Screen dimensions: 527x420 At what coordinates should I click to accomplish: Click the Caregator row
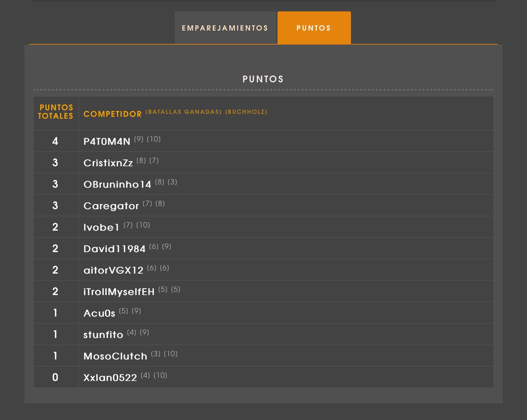(111, 205)
